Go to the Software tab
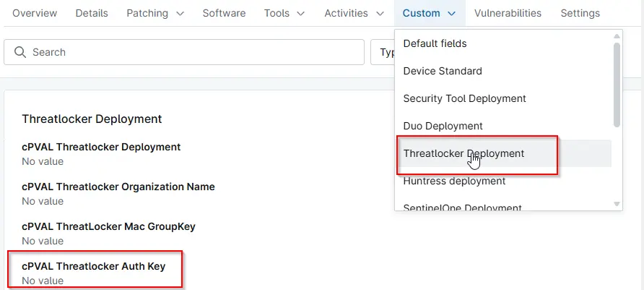 click(224, 13)
